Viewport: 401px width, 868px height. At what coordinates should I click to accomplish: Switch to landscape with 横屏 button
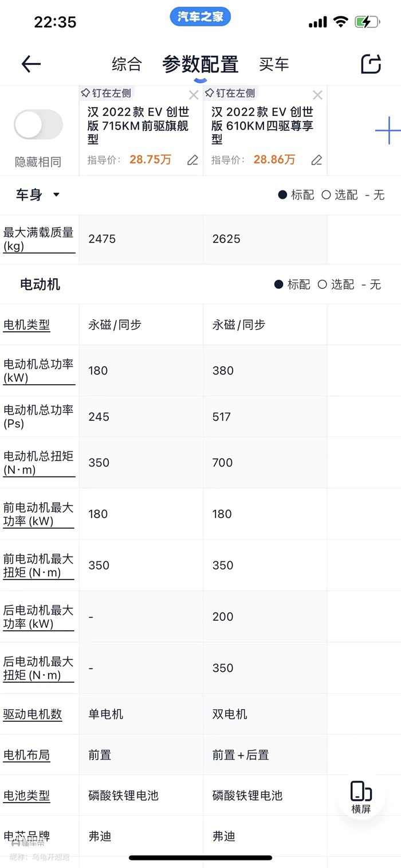361,797
